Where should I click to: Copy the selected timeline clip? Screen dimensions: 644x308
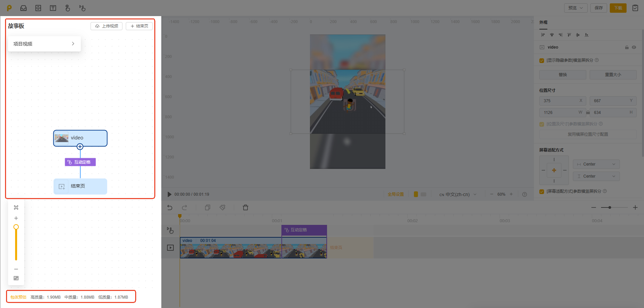tap(208, 207)
